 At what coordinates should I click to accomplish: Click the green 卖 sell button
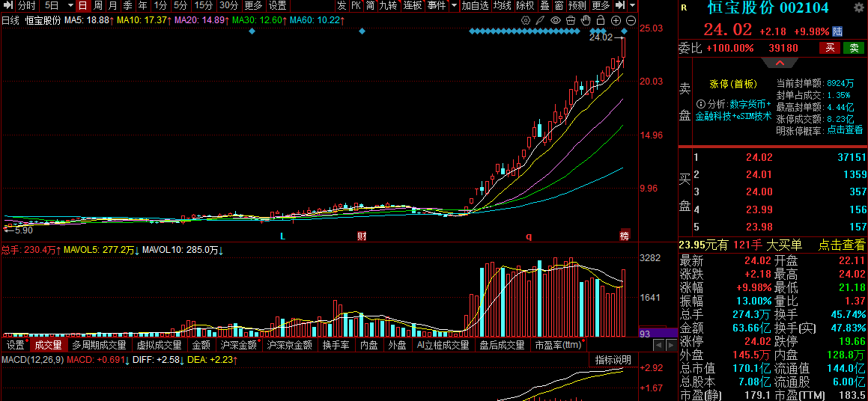point(854,48)
